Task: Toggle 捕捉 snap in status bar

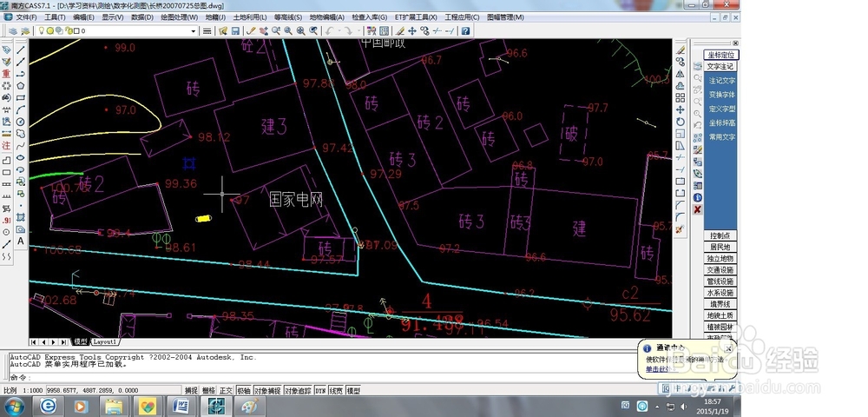Action: click(x=191, y=390)
